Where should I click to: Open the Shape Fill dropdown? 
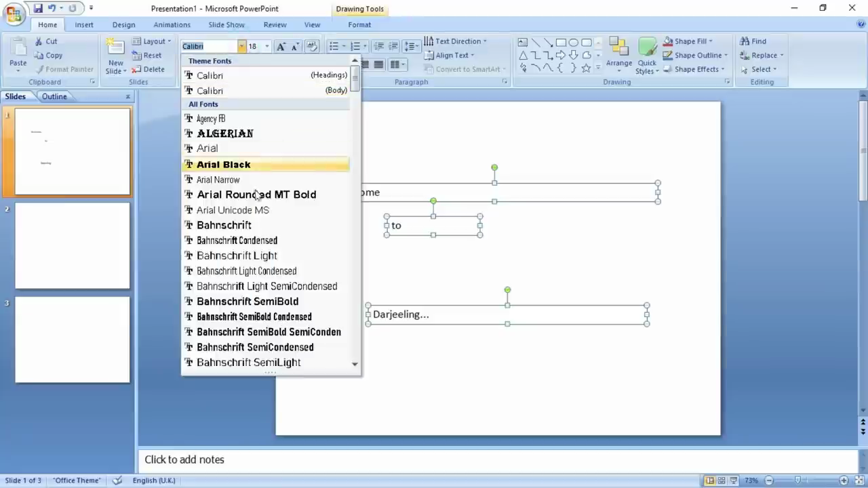coord(688,41)
